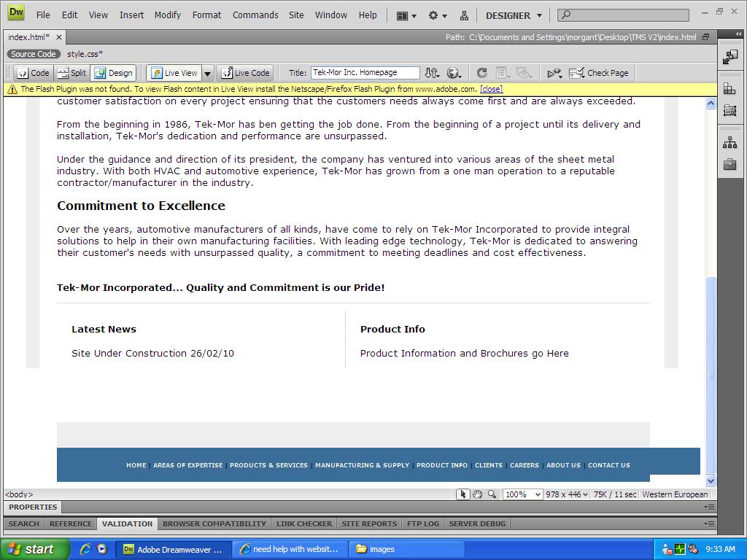Image resolution: width=747 pixels, height=560 pixels.
Task: Click the 75K / 11 sec download size readout
Action: (x=614, y=494)
